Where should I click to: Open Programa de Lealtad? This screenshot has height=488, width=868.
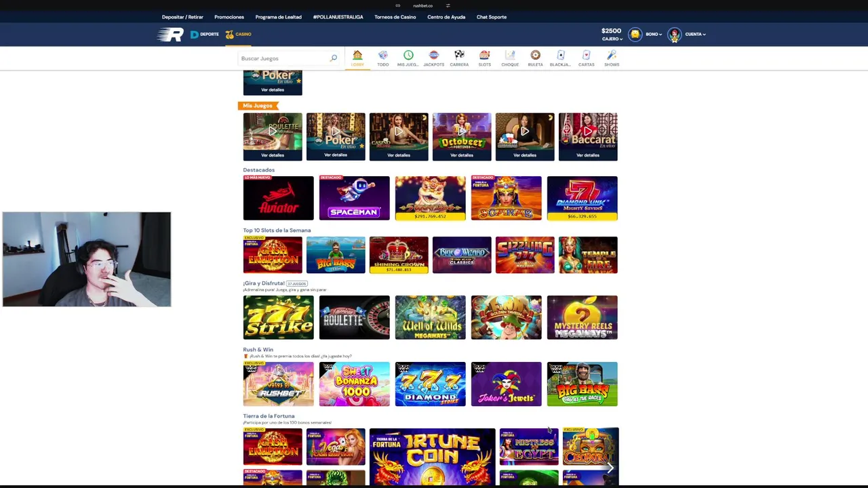(x=279, y=17)
